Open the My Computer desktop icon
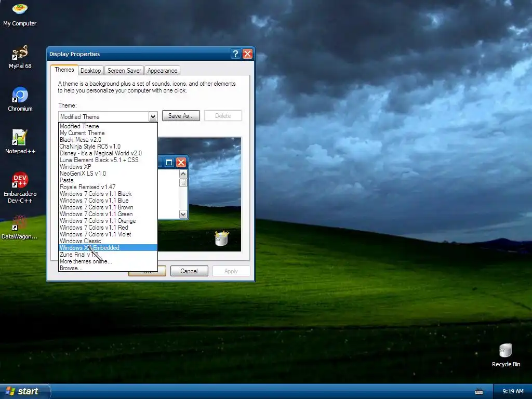 [20, 14]
